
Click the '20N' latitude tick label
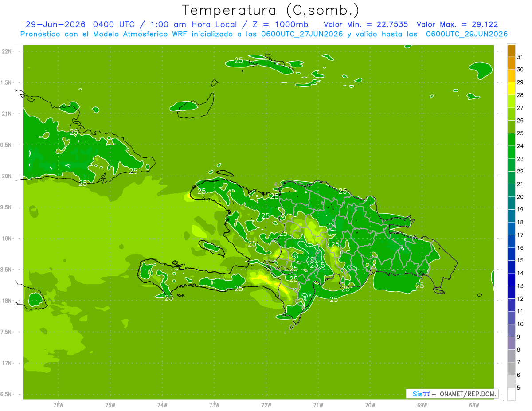7,176
